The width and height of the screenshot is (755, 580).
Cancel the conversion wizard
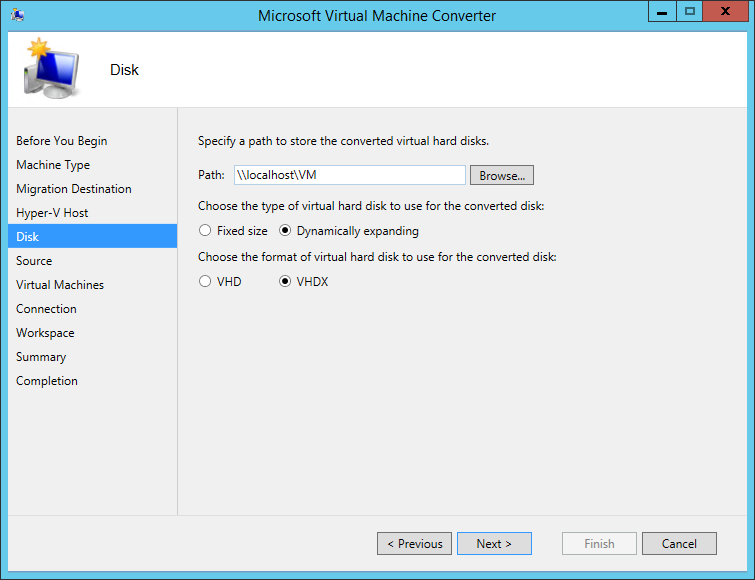pos(679,543)
